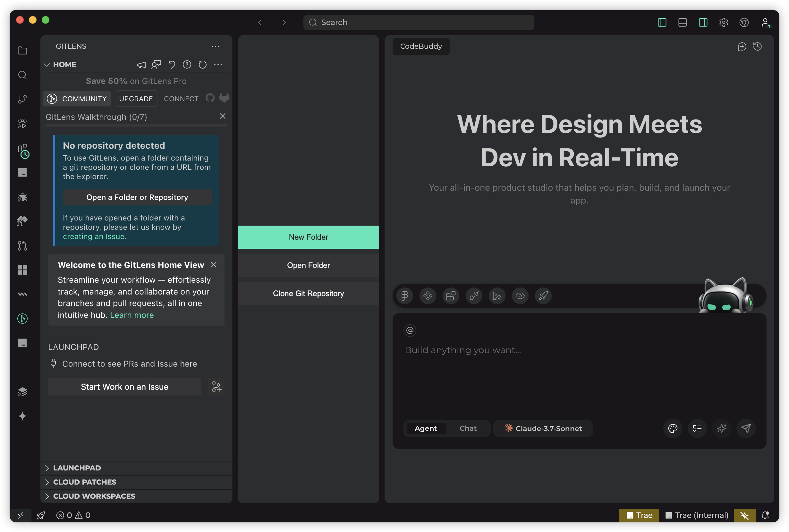Toggle the primary sidebar layout icon
The width and height of the screenshot is (789, 532).
click(x=662, y=22)
